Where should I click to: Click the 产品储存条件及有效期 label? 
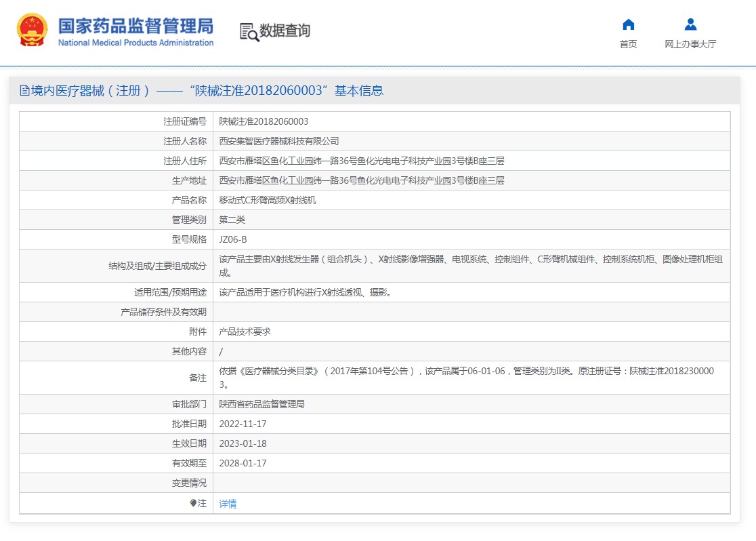(x=163, y=312)
